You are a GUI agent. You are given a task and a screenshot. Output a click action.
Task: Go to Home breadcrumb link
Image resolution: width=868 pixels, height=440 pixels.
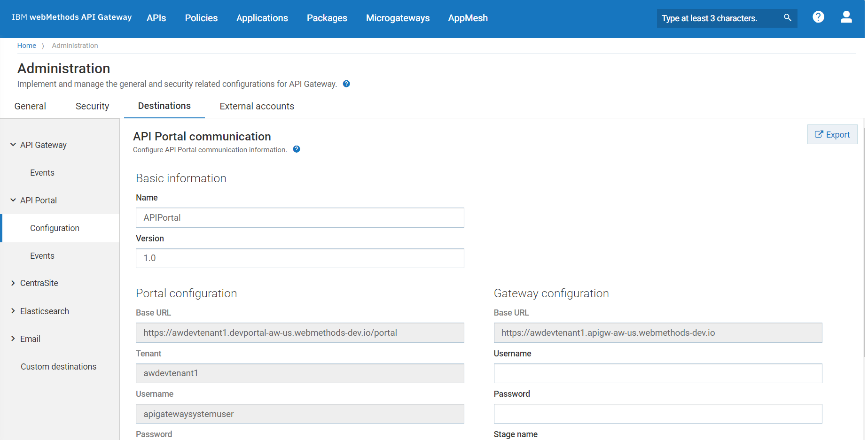(27, 46)
